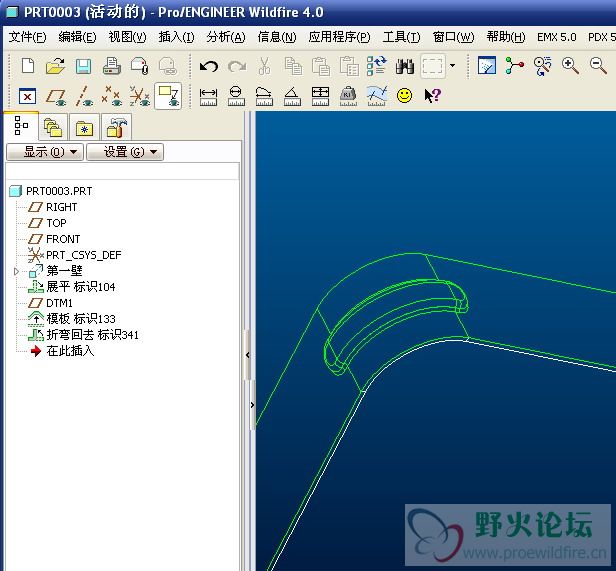Create a new file with the New icon
The width and height of the screenshot is (616, 571).
[28, 66]
